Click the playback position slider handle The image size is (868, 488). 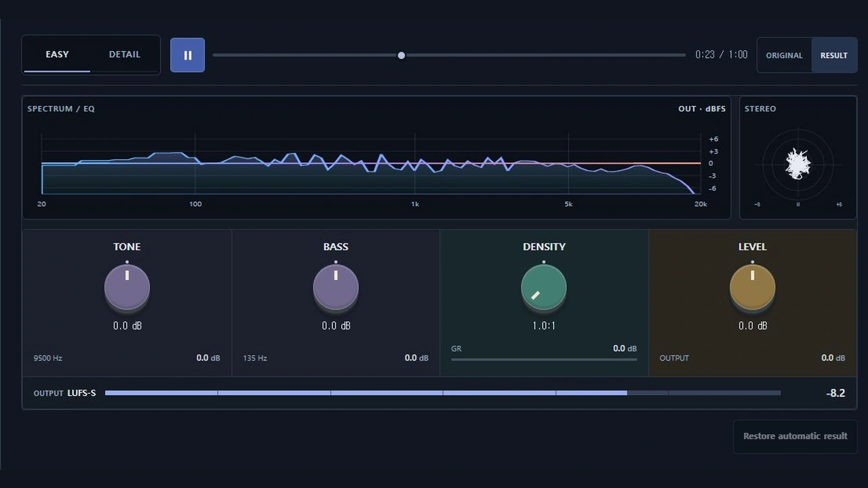[401, 55]
